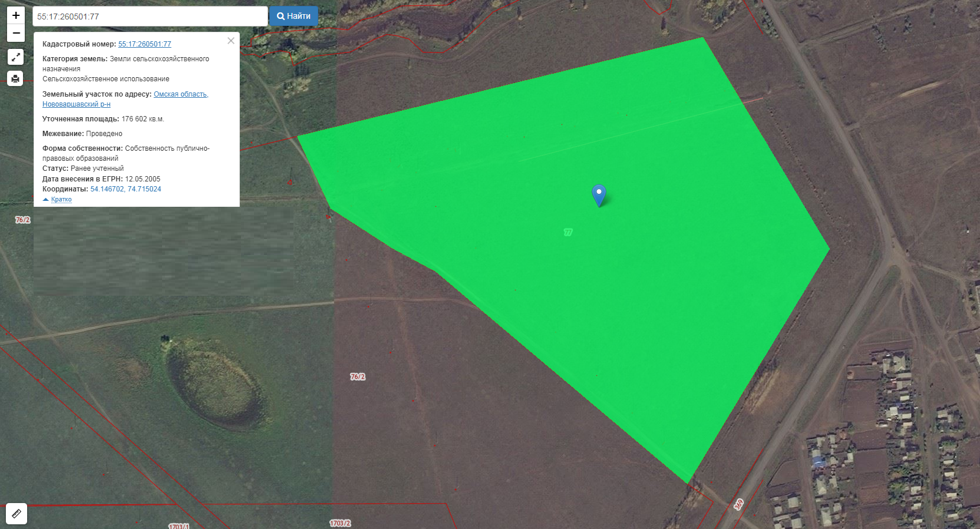Select parcel label 76/2 at left map edge
The height and width of the screenshot is (529, 980).
tap(22, 220)
